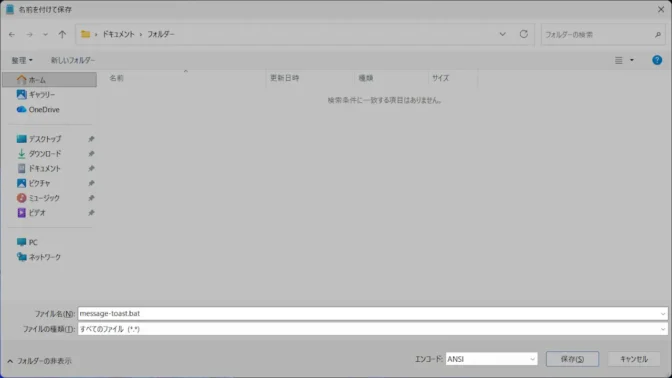Click the pin icon beside ドキュメント

91,169
